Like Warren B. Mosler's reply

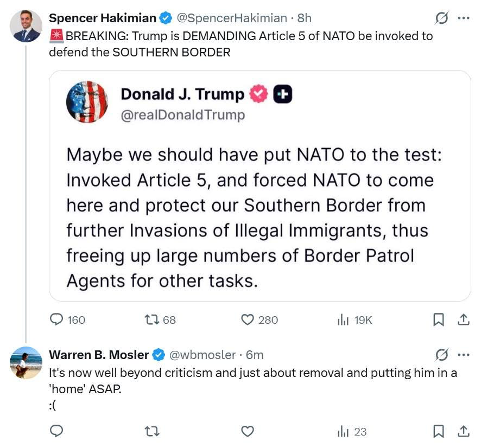pyautogui.click(x=248, y=432)
